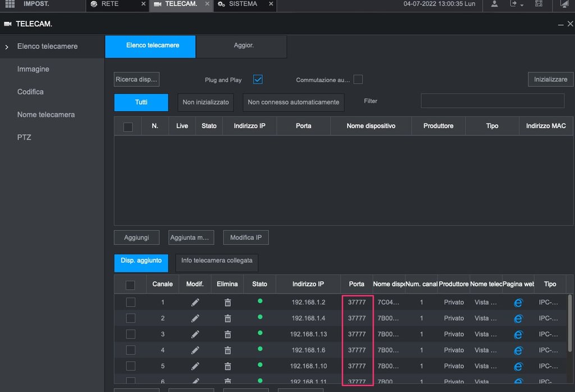575x392 pixels.
Task: Open the Aggior. tab
Action: (x=244, y=45)
